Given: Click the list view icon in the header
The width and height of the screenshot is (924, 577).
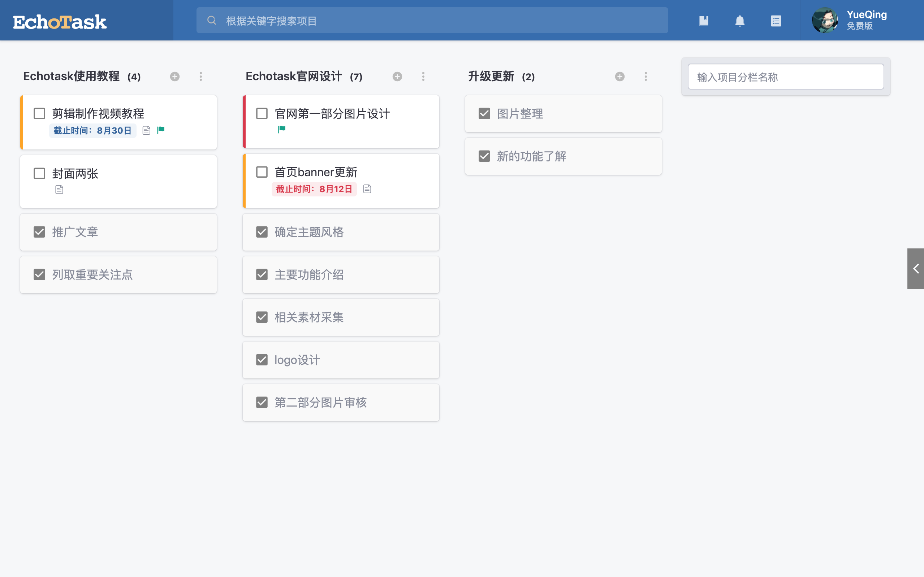Looking at the screenshot, I should (776, 21).
